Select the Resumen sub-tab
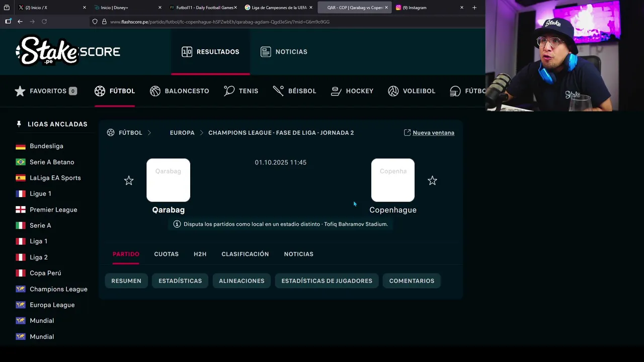This screenshot has width=644, height=362. 126,281
